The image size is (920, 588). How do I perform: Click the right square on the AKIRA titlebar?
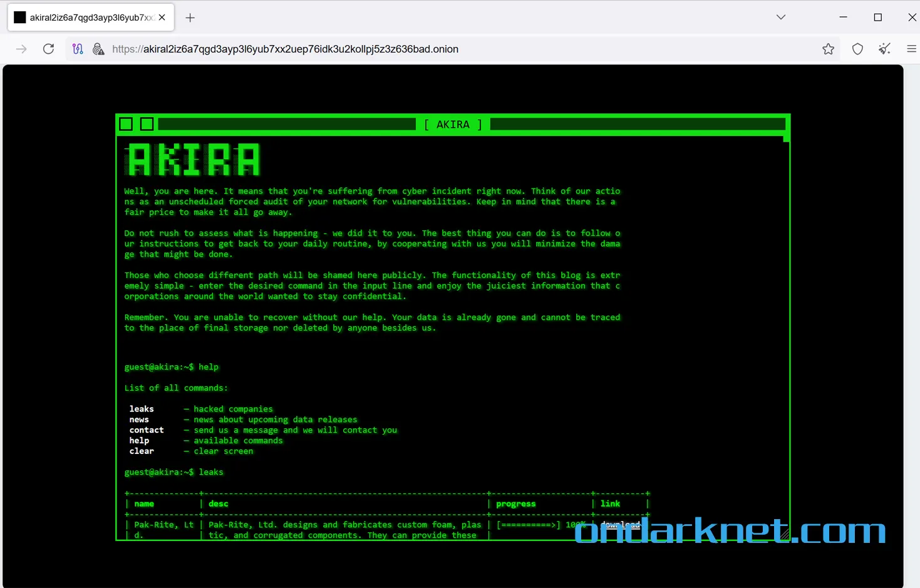(x=146, y=123)
